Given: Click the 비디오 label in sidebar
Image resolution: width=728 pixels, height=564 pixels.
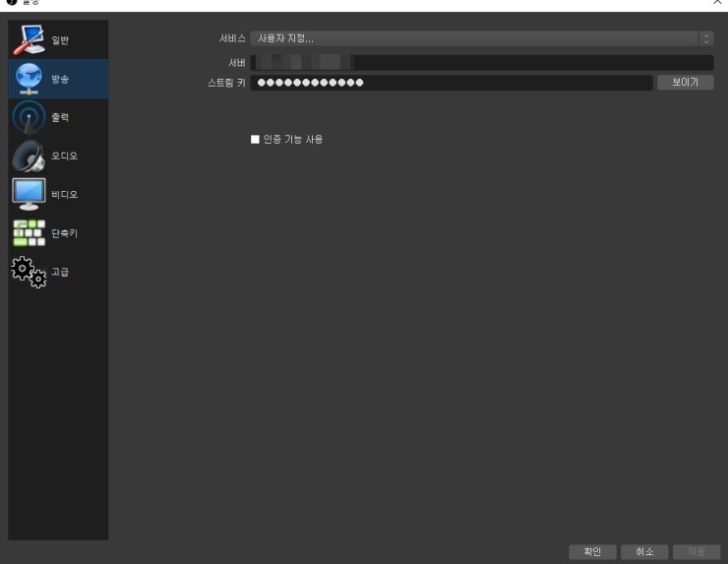Looking at the screenshot, I should [64, 195].
